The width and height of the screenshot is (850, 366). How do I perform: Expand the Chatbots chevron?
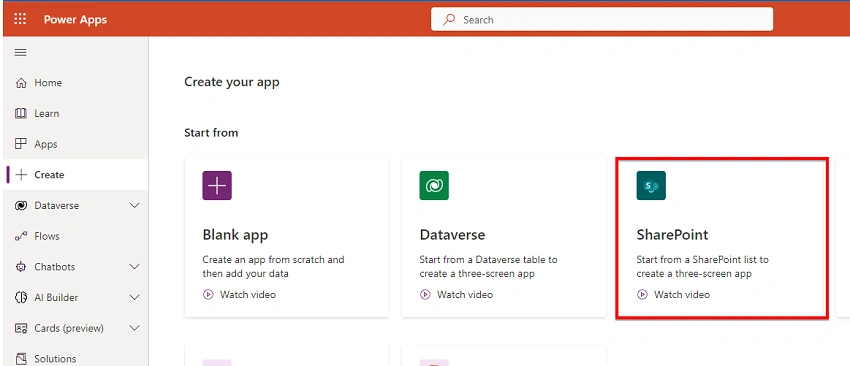coord(134,267)
